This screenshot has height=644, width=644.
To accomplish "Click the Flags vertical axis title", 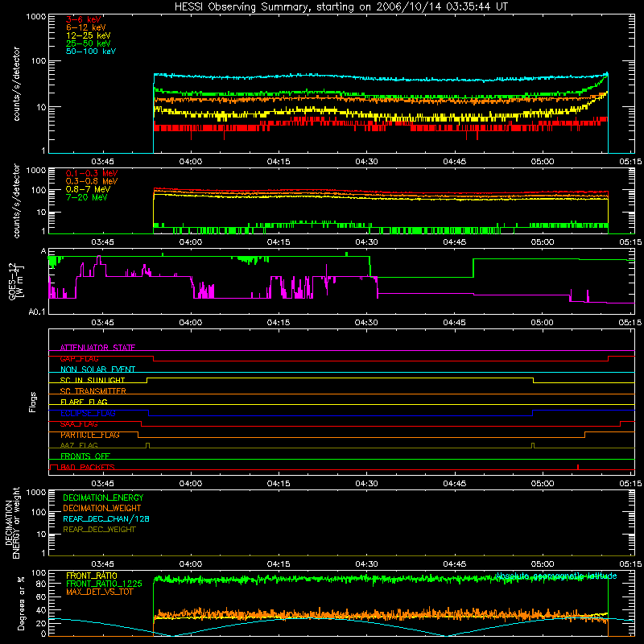I will point(33,402).
